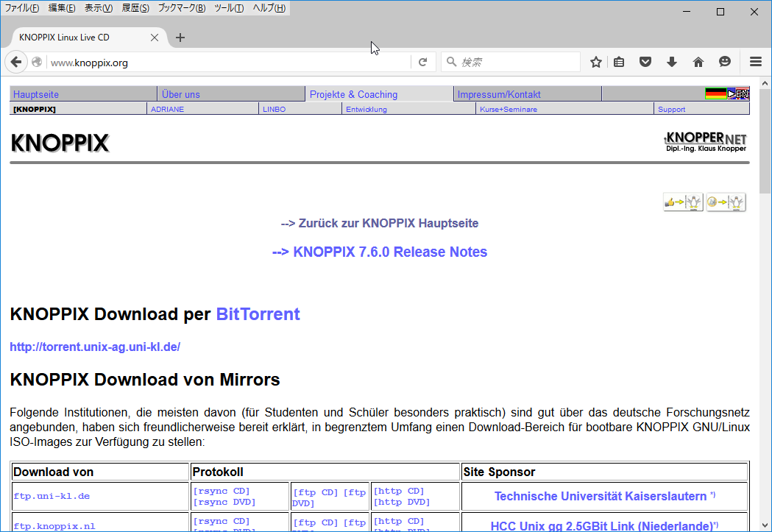Open the Support subpage
Screen dimensions: 772x532
(x=672, y=109)
